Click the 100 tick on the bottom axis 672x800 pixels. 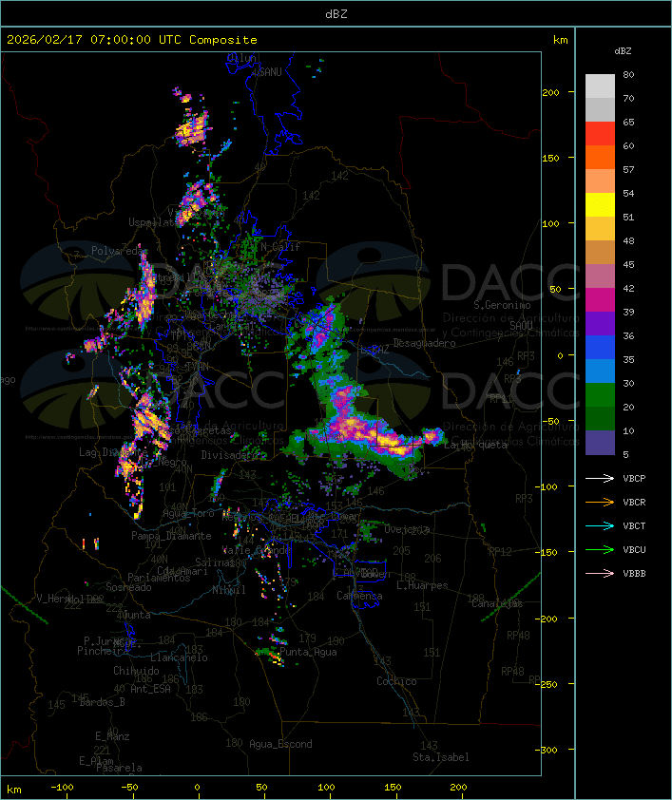[x=326, y=788]
